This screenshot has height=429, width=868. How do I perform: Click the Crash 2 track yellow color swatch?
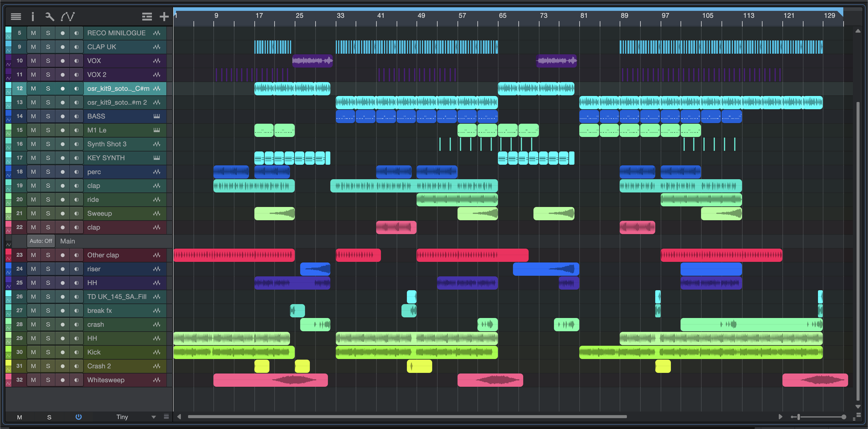[x=8, y=363]
